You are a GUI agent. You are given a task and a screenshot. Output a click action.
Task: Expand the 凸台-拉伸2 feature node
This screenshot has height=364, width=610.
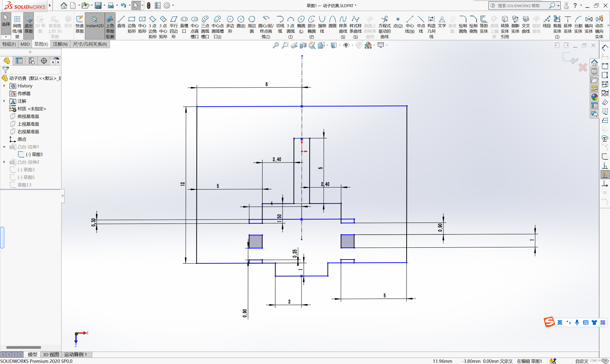click(x=4, y=162)
